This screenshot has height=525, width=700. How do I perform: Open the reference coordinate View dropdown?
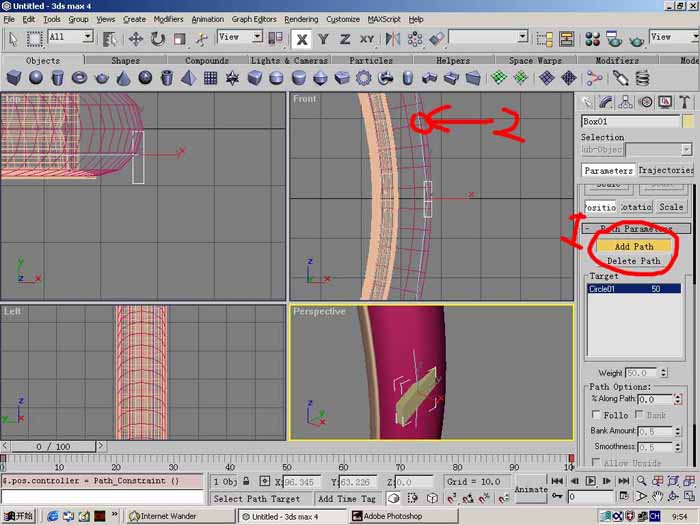(x=257, y=37)
